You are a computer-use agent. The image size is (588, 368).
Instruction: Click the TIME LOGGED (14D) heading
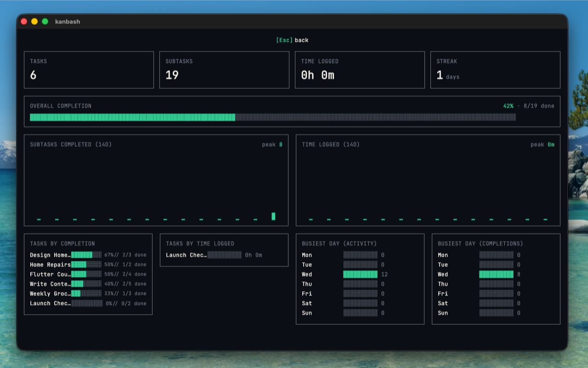[331, 144]
